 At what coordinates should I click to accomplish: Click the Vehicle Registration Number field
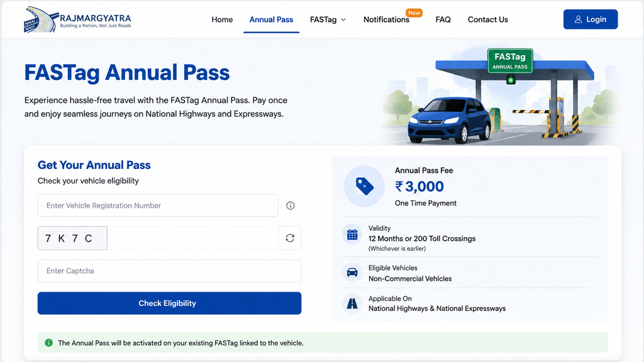tap(158, 206)
